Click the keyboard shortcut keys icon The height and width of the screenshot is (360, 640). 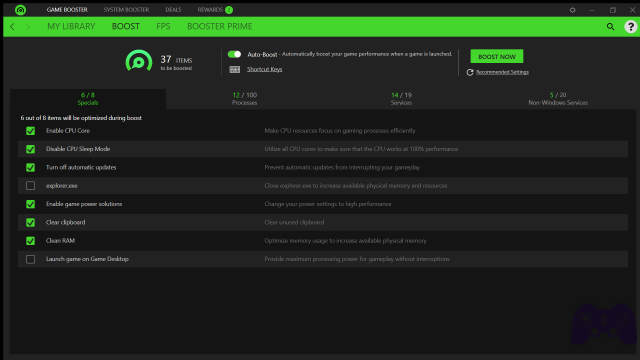[x=235, y=69]
